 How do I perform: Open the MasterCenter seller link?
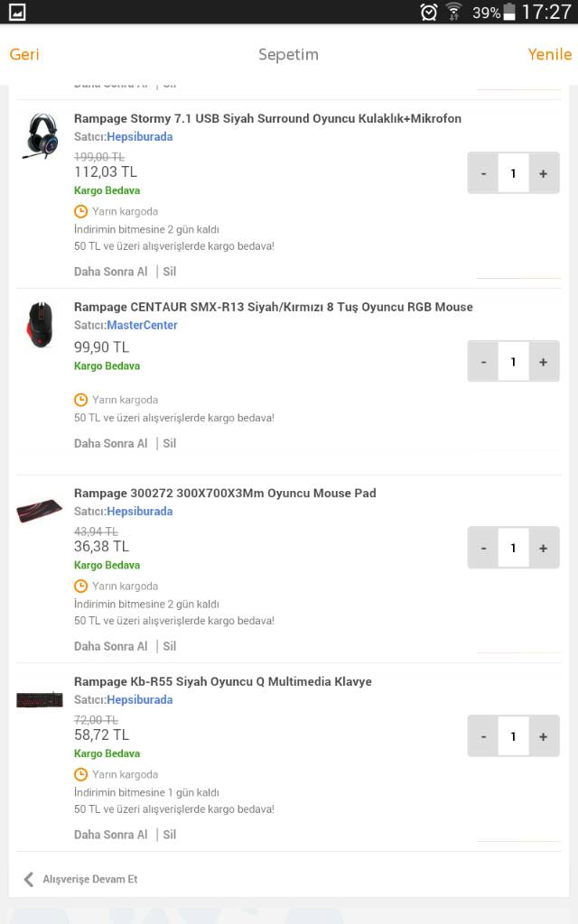pyautogui.click(x=142, y=325)
